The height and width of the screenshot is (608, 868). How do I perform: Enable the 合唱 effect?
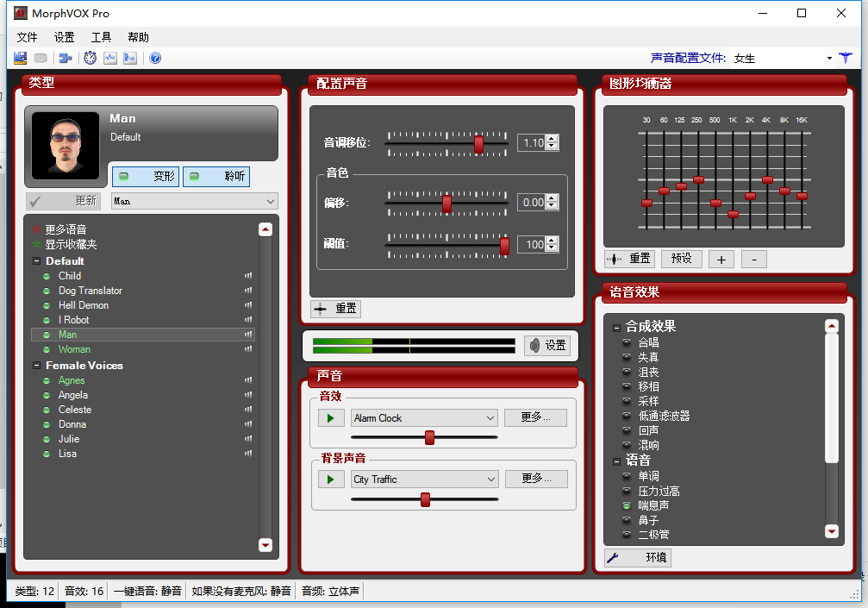[x=627, y=342]
